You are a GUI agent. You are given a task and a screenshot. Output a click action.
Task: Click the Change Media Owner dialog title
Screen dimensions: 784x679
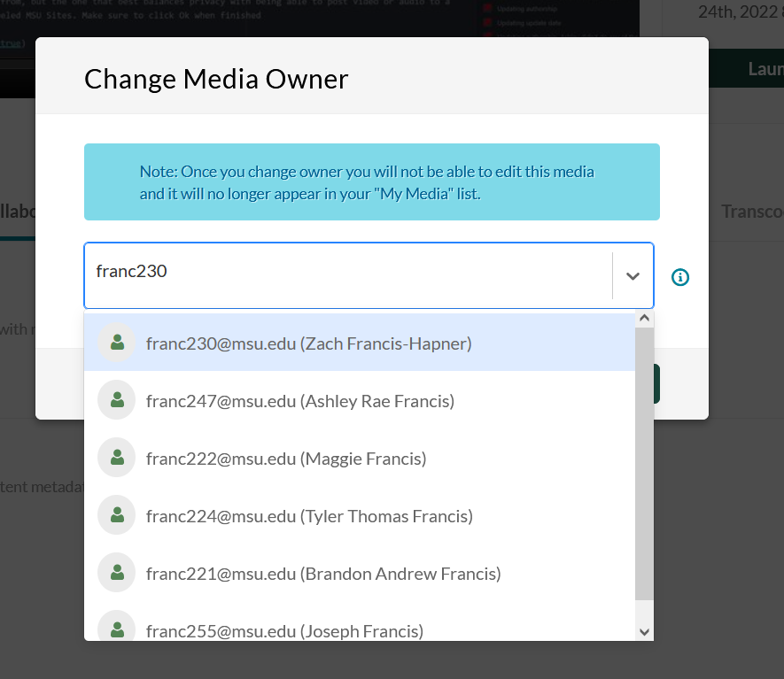pyautogui.click(x=216, y=79)
